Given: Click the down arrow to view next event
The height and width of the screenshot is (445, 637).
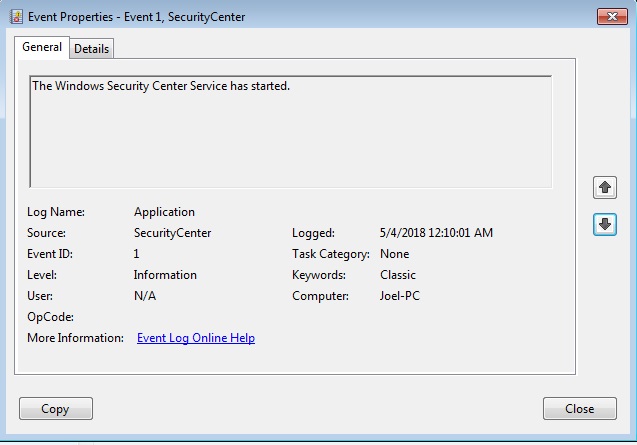Looking at the screenshot, I should click(604, 225).
